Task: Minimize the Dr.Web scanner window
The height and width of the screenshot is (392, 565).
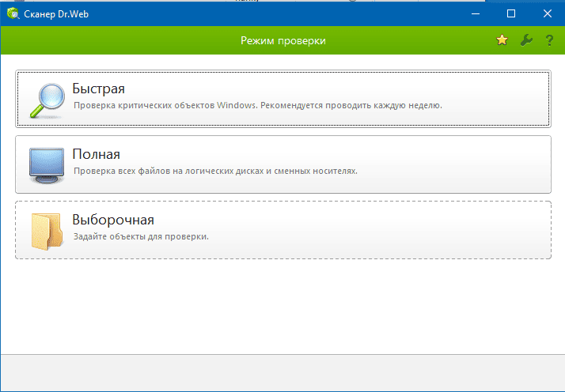Action: (476, 13)
